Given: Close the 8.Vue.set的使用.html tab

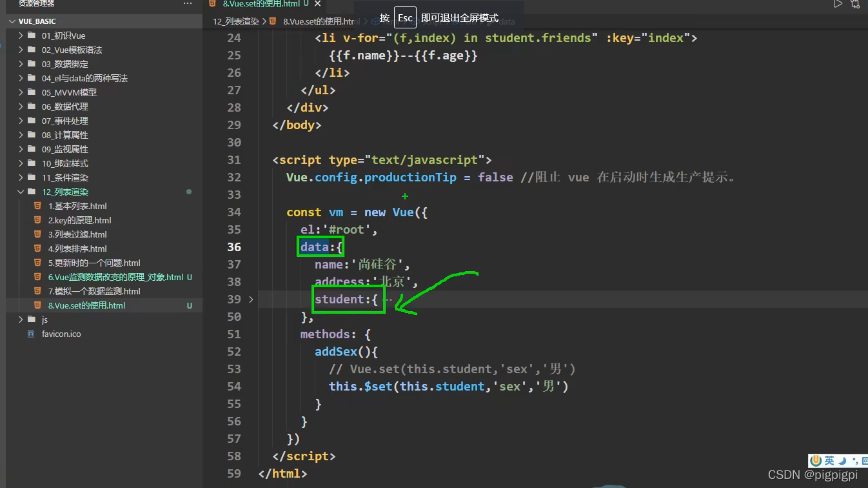Looking at the screenshot, I should tap(317, 4).
